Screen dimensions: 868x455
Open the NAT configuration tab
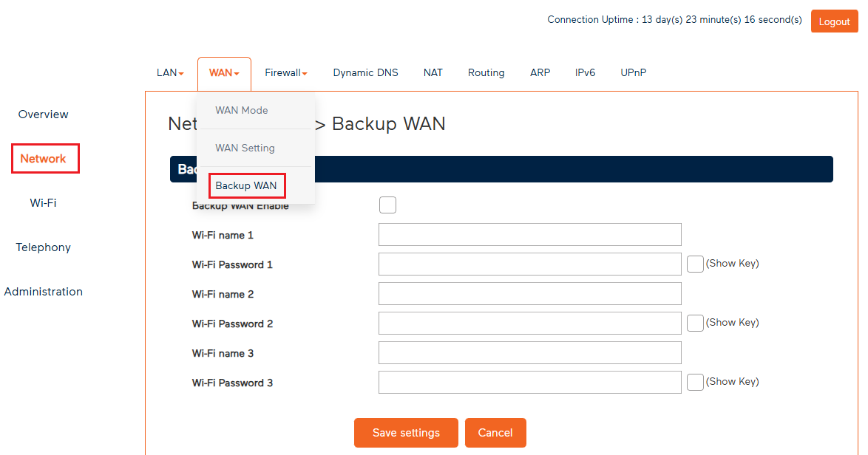pyautogui.click(x=433, y=72)
